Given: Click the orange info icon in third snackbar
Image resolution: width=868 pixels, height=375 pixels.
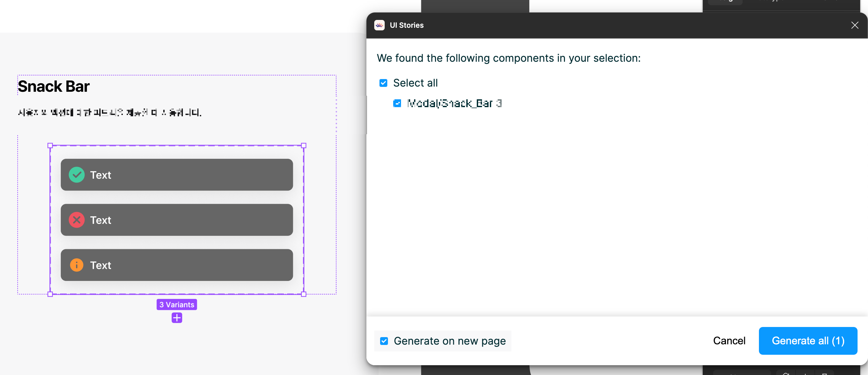Looking at the screenshot, I should [x=76, y=265].
